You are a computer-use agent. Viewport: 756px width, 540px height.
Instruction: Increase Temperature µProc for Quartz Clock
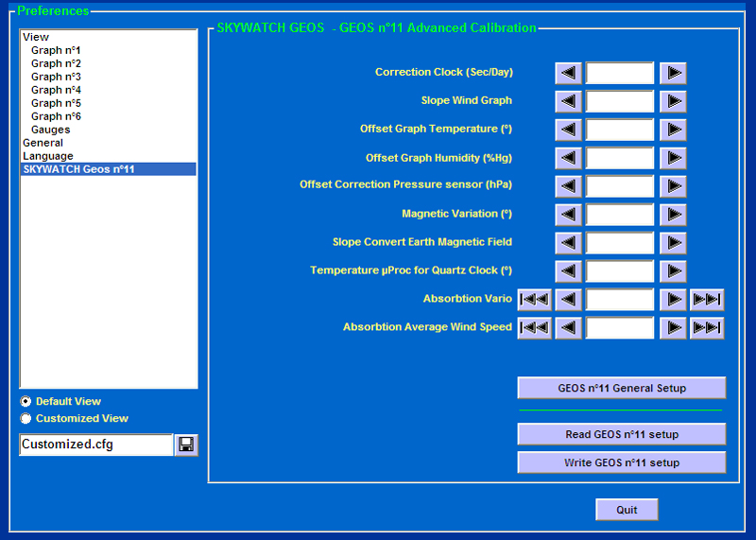(673, 271)
